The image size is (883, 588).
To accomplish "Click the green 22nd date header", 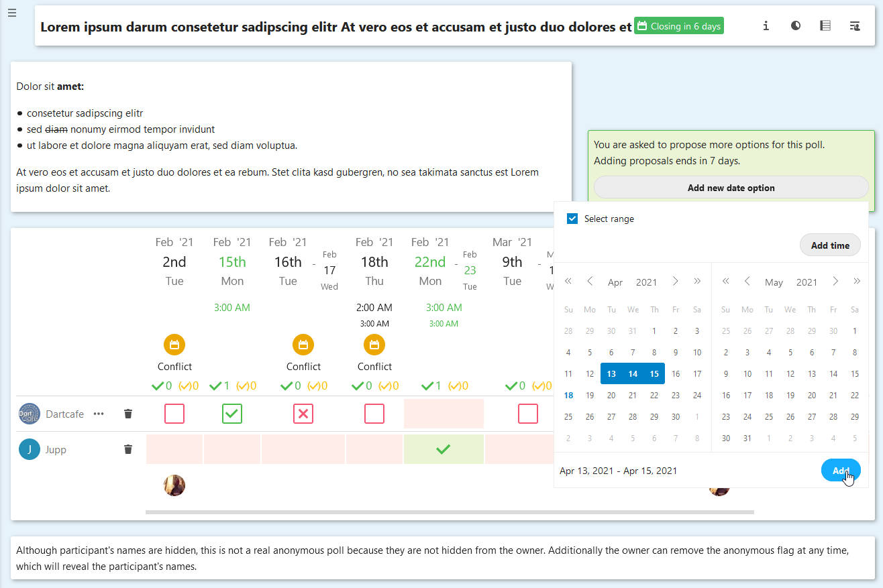I will 430,262.
